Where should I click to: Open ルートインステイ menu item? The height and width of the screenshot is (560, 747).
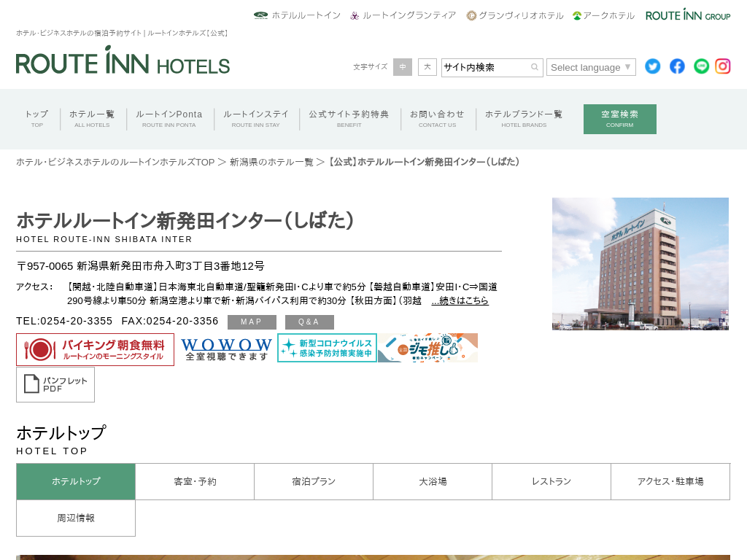coord(256,119)
